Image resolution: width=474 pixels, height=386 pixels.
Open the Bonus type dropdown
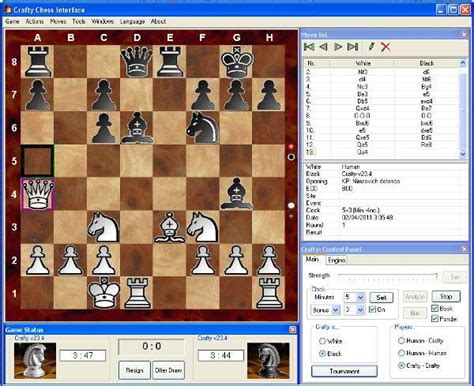tap(336, 310)
